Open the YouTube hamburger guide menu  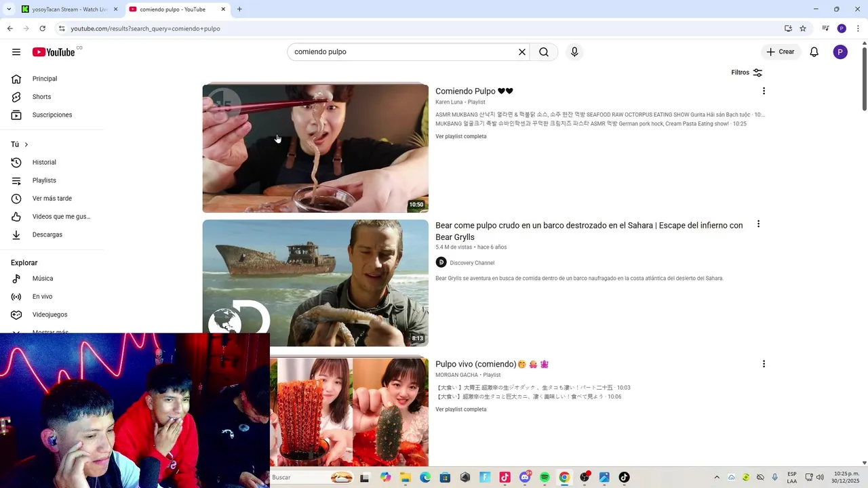16,52
